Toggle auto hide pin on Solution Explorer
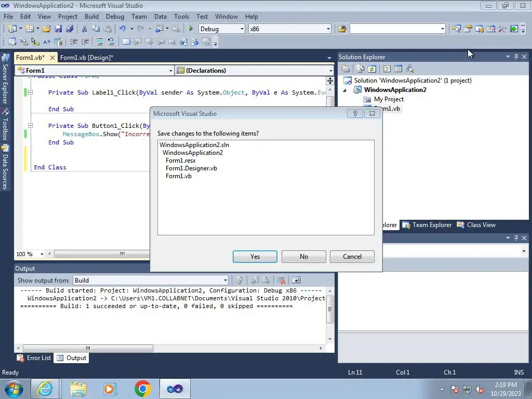 point(516,57)
